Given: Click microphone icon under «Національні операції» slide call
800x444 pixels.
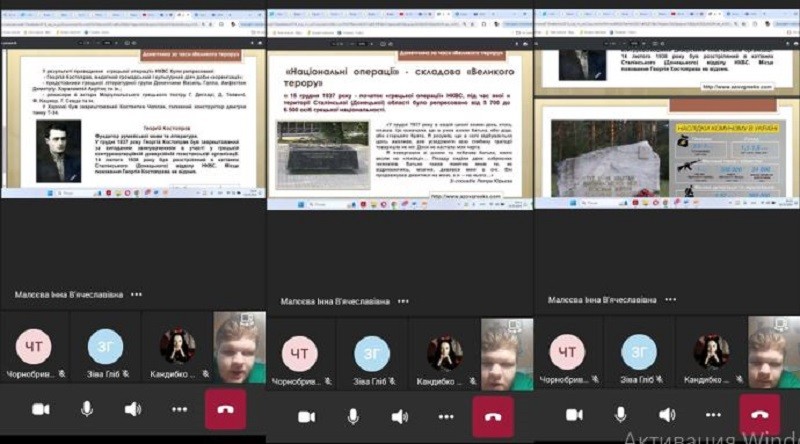Looking at the screenshot, I should (x=353, y=417).
